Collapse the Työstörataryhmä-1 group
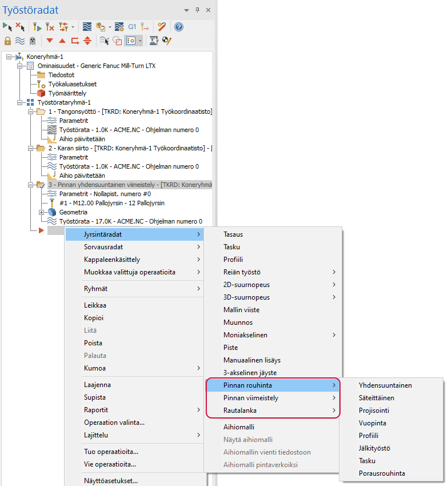 coord(21,102)
